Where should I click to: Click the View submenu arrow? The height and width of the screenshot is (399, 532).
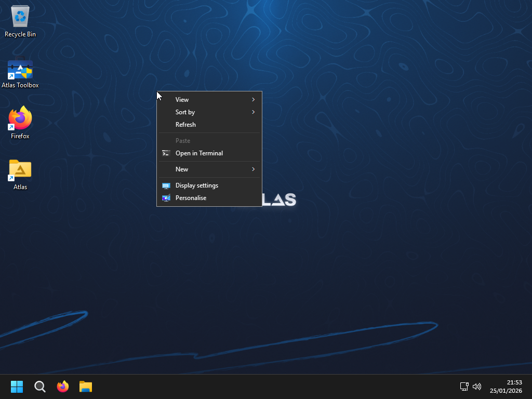click(253, 99)
